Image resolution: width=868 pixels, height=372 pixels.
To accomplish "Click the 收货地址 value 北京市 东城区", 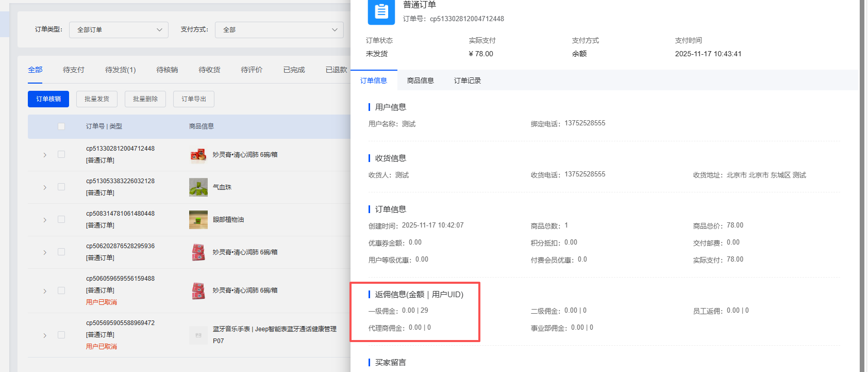I will (x=766, y=175).
